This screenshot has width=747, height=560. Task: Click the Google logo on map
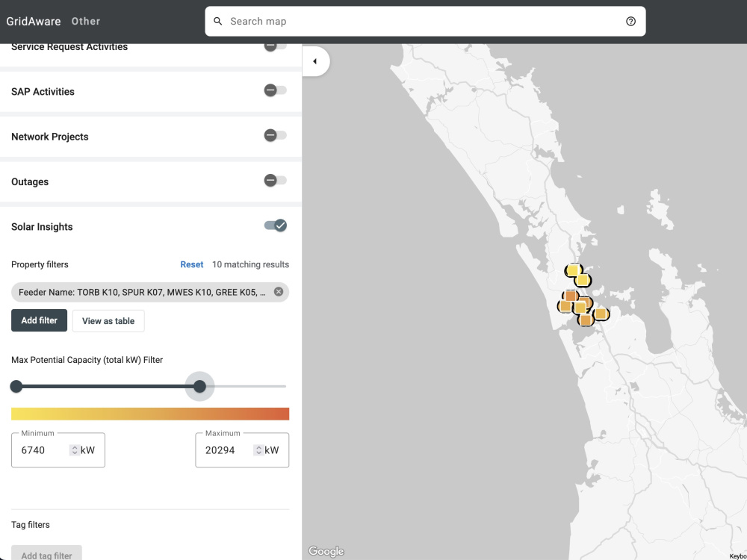point(326,551)
